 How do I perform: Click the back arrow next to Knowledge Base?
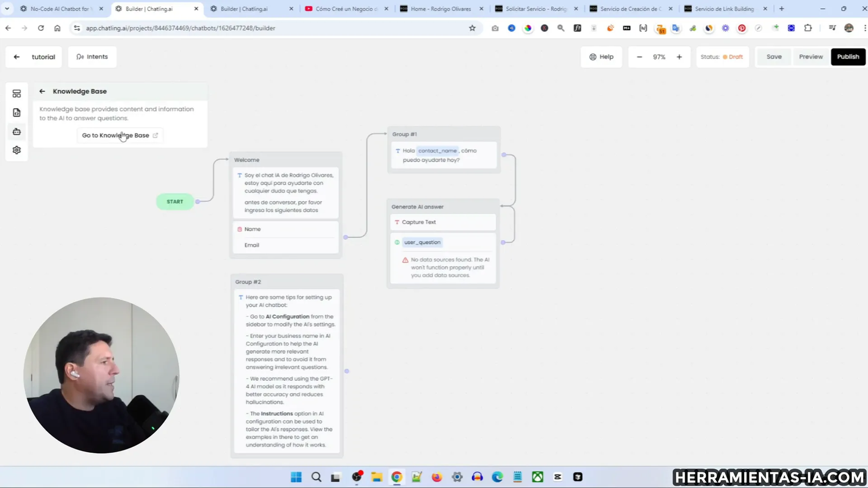click(x=42, y=91)
